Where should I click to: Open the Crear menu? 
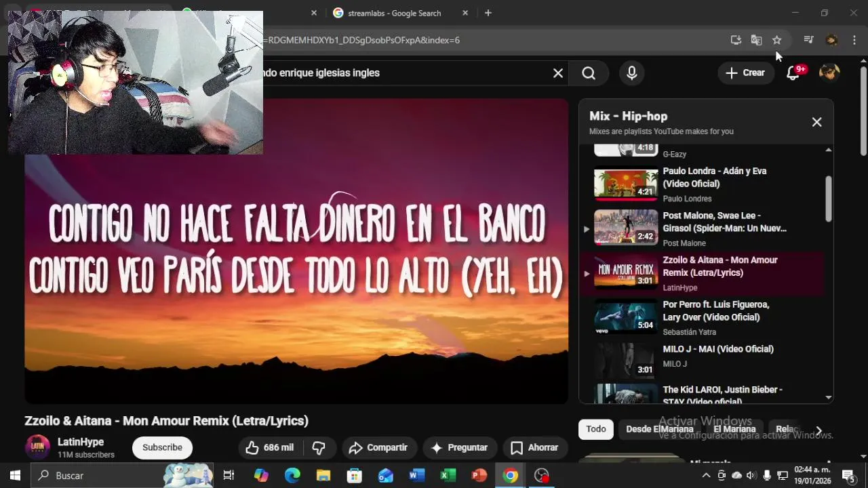pyautogui.click(x=745, y=73)
